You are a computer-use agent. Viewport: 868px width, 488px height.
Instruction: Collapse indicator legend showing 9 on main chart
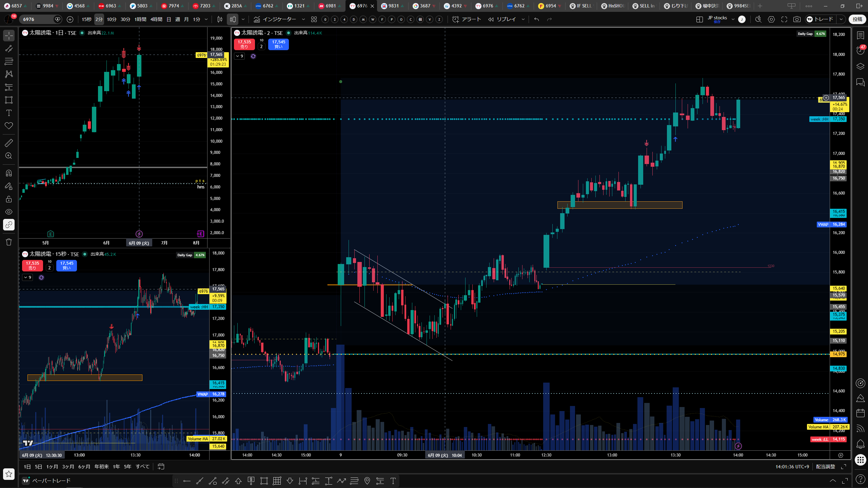pyautogui.click(x=239, y=56)
